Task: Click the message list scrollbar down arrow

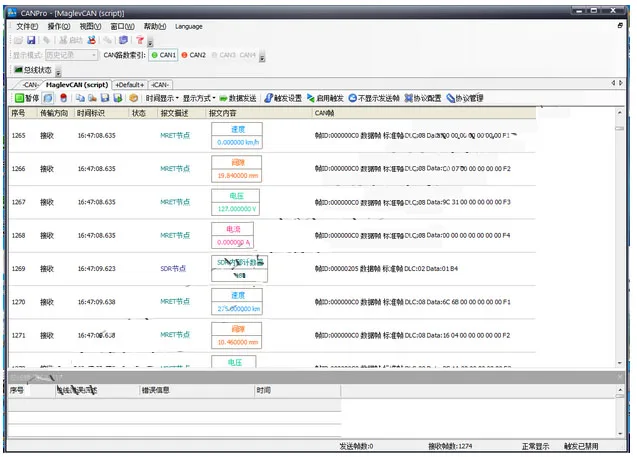Action: coord(620,363)
